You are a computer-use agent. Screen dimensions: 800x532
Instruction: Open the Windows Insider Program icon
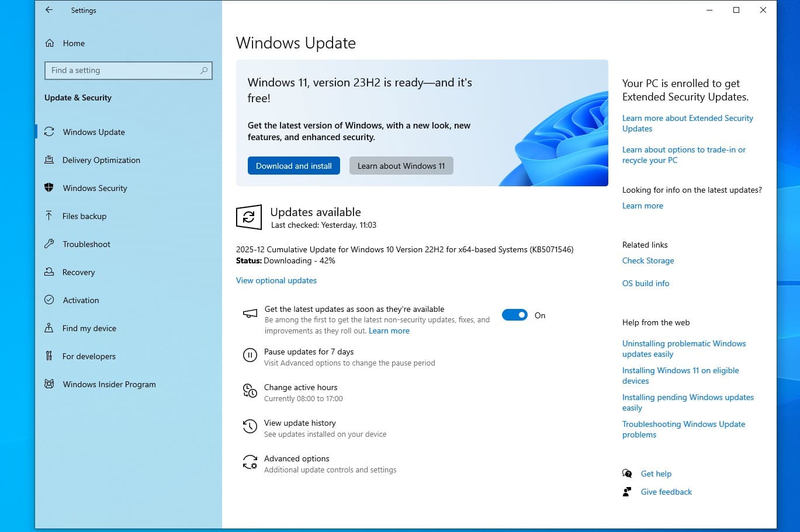[x=49, y=384]
